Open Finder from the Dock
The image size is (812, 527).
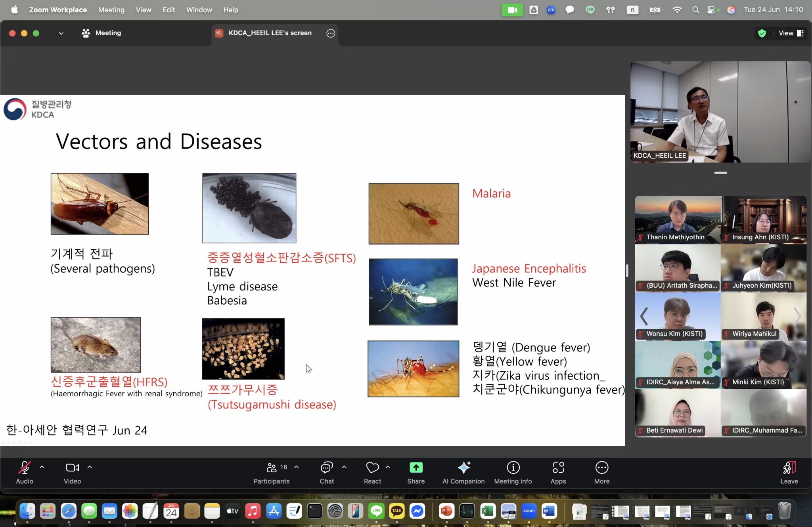pyautogui.click(x=27, y=511)
